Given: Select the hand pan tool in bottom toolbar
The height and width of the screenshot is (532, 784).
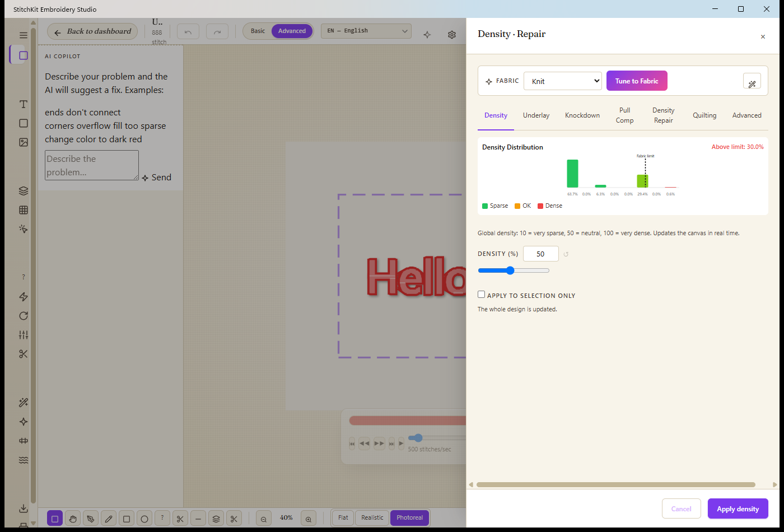Looking at the screenshot, I should pyautogui.click(x=73, y=519).
